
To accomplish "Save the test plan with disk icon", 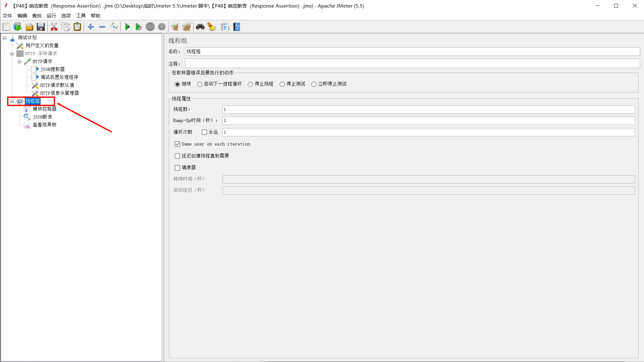I will [x=41, y=27].
